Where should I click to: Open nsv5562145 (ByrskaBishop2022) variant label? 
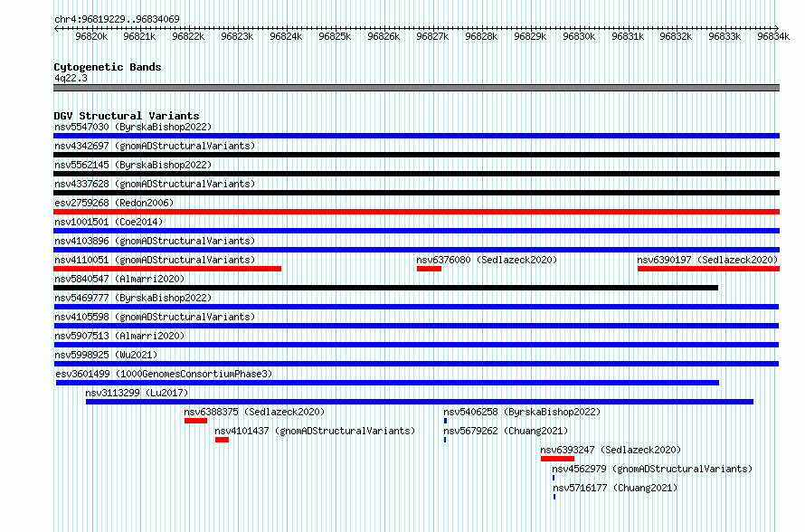coord(133,165)
